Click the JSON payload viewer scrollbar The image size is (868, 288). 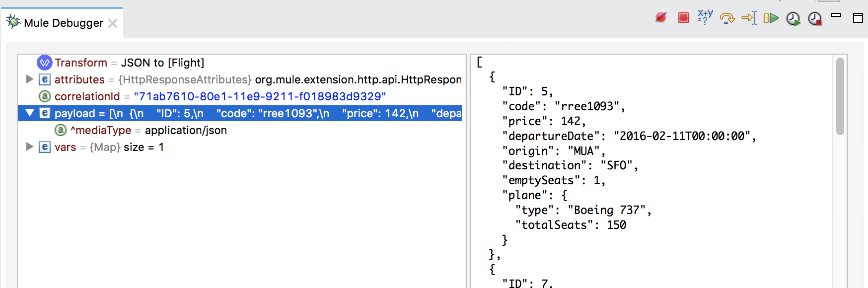(x=840, y=97)
